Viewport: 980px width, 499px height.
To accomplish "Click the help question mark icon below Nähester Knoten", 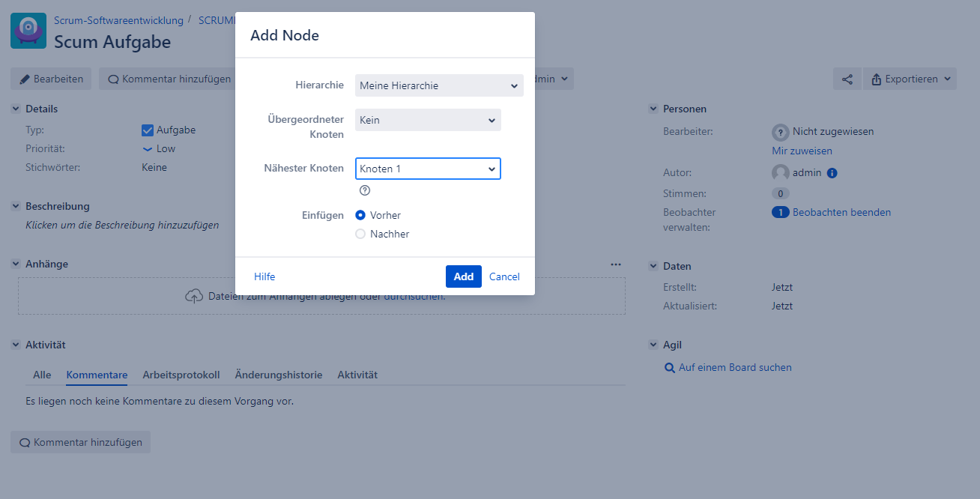I will [x=365, y=190].
